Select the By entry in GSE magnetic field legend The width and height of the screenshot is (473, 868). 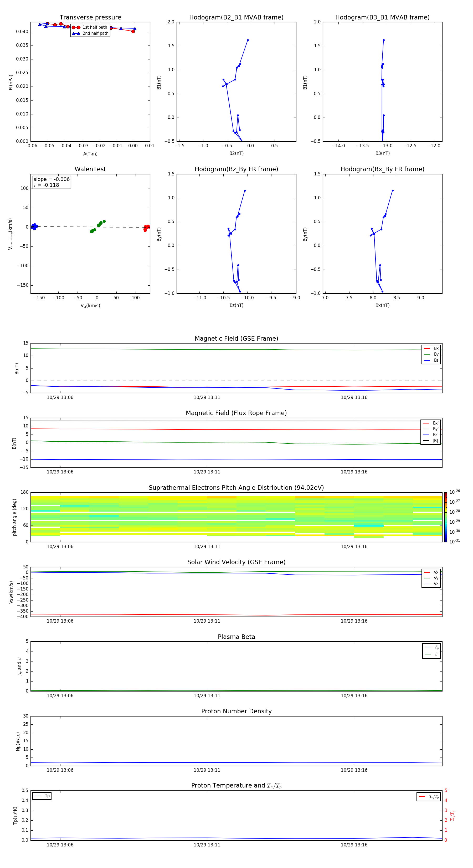coord(431,355)
